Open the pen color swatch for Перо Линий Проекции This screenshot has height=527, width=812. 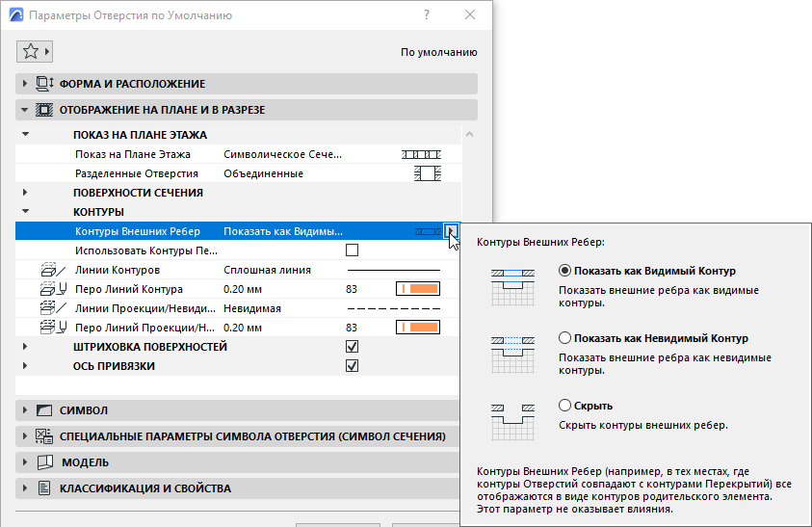click(x=418, y=327)
